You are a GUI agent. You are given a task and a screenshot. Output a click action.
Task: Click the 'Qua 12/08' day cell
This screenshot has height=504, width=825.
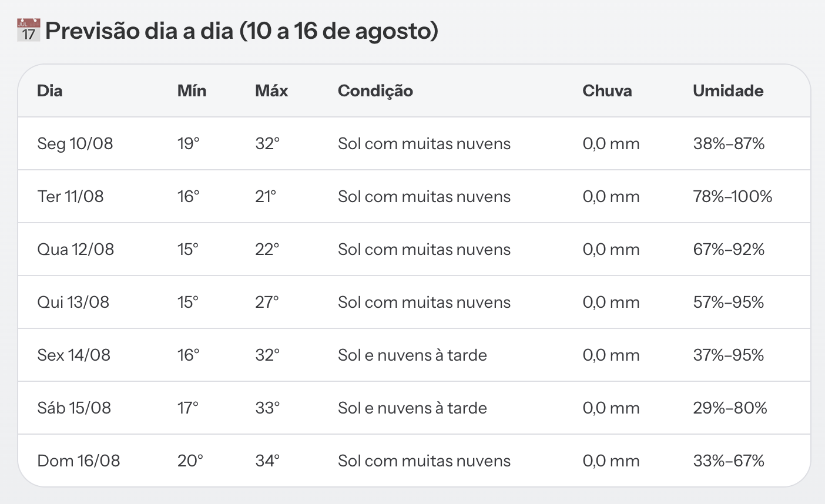click(76, 250)
